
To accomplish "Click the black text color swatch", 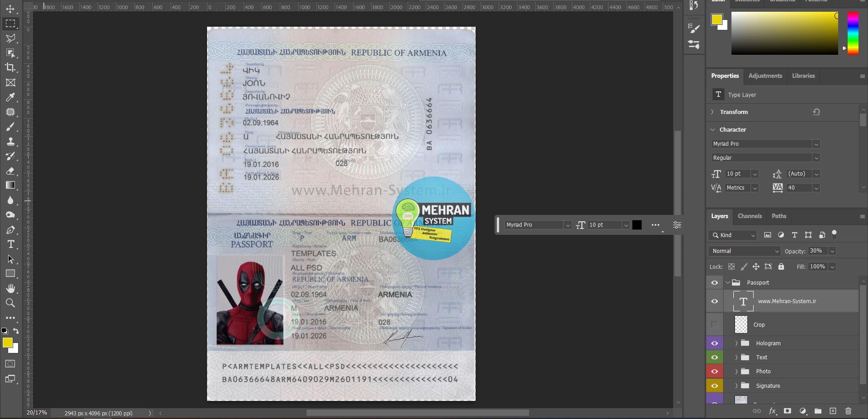I will 637,225.
